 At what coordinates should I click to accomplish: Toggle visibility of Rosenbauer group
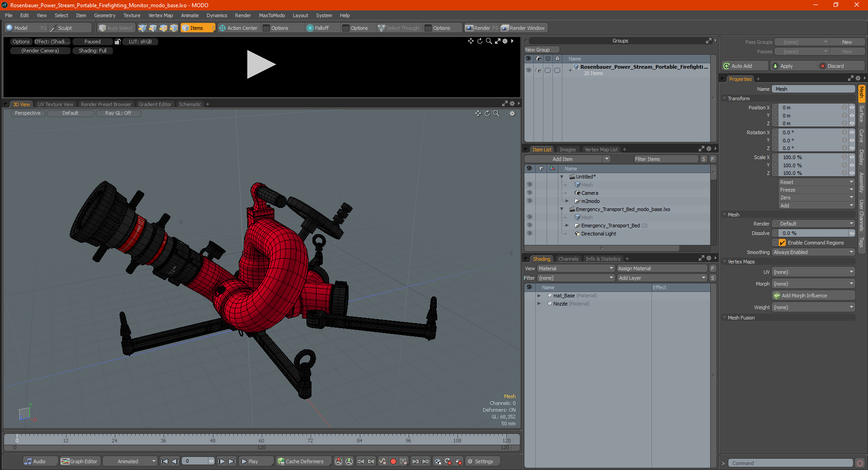pyautogui.click(x=528, y=70)
